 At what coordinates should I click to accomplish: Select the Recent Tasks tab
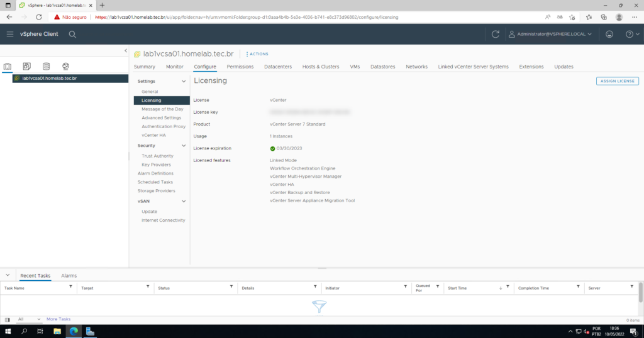click(35, 276)
